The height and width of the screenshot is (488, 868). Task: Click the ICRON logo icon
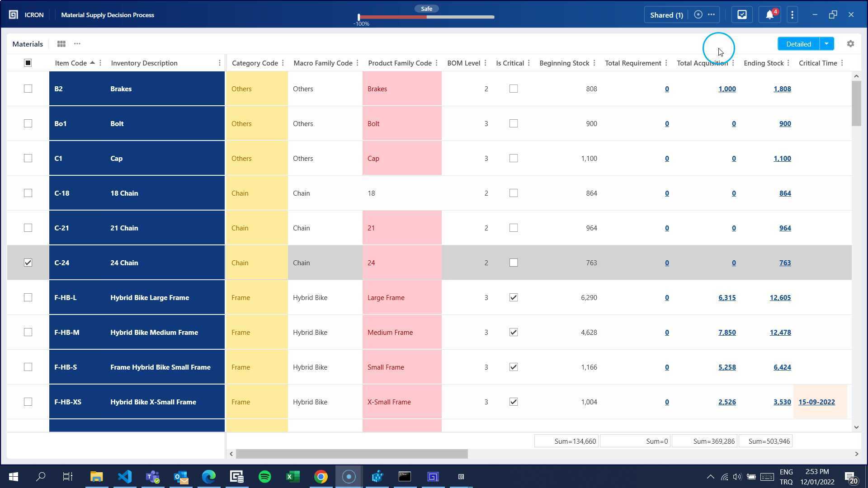pos(14,15)
